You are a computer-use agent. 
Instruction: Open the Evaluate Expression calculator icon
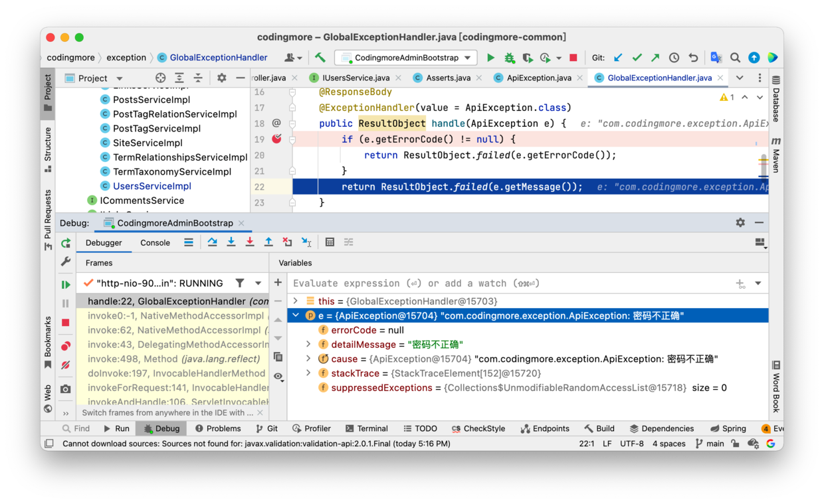pyautogui.click(x=330, y=242)
